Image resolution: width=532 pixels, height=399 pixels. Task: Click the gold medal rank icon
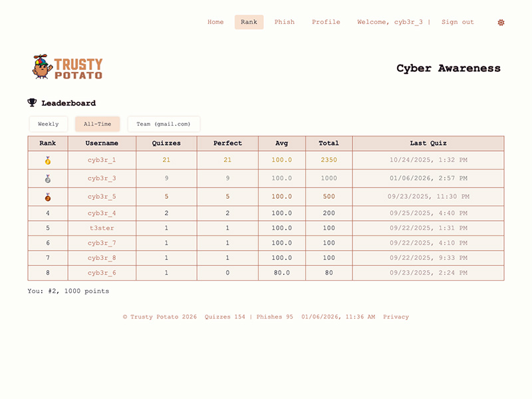point(48,160)
